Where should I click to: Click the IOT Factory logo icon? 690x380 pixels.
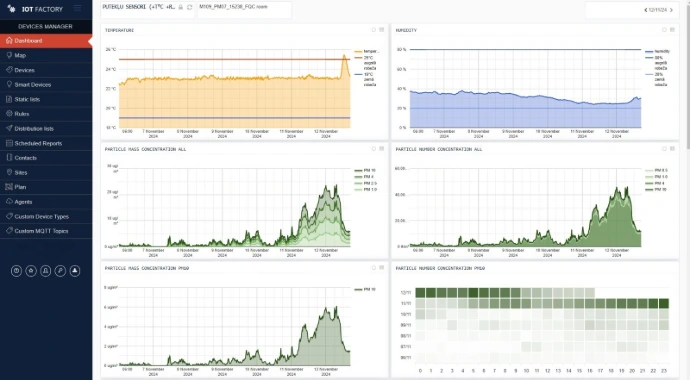click(x=11, y=9)
